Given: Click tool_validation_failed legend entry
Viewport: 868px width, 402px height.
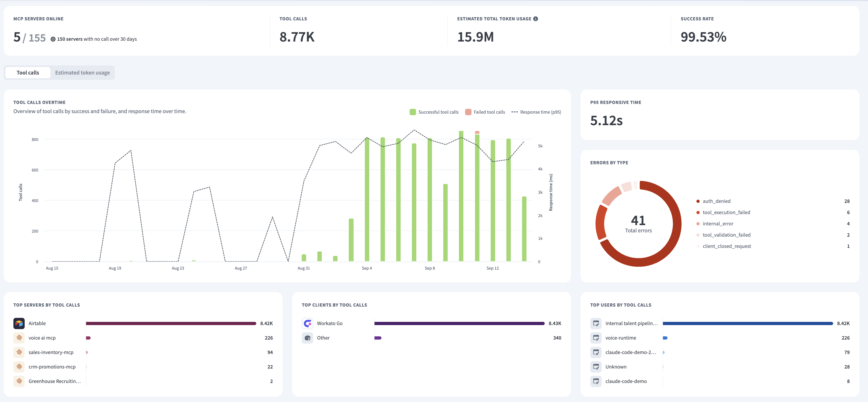Looking at the screenshot, I should pyautogui.click(x=724, y=235).
